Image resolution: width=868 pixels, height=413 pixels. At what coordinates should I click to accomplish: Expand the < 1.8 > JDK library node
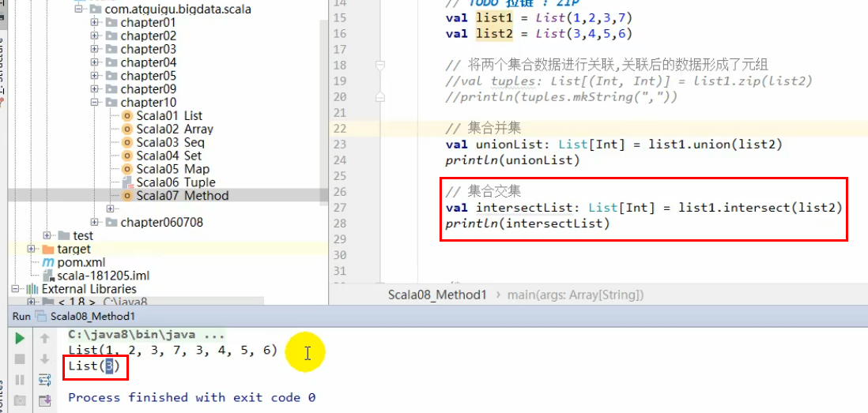click(31, 302)
